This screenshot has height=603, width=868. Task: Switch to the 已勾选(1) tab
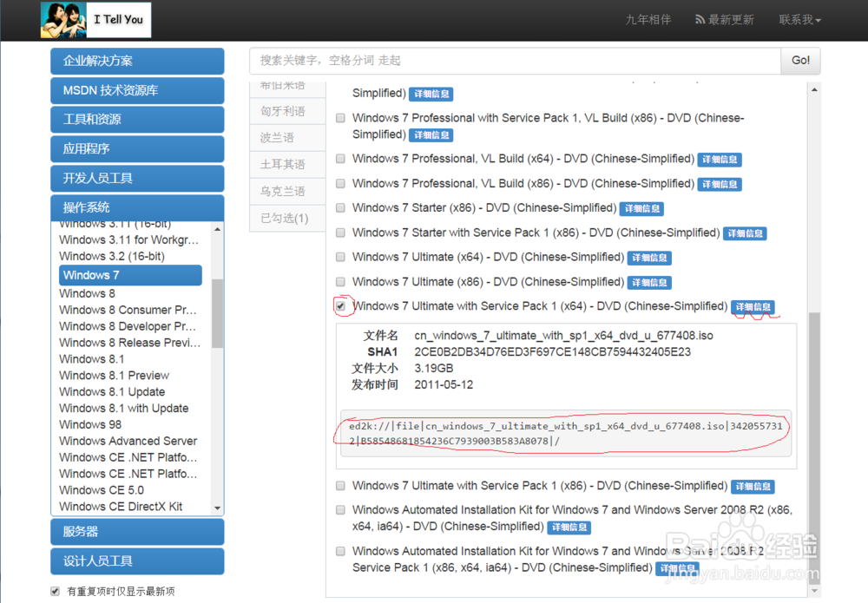pos(286,218)
